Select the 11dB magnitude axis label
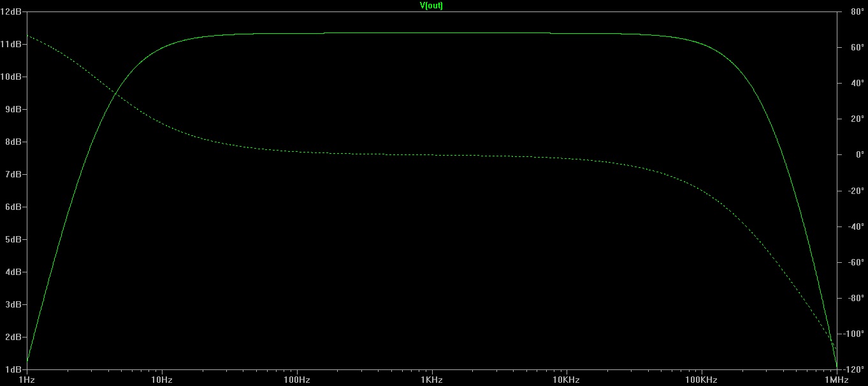Image resolution: width=868 pixels, height=386 pixels. (x=12, y=44)
